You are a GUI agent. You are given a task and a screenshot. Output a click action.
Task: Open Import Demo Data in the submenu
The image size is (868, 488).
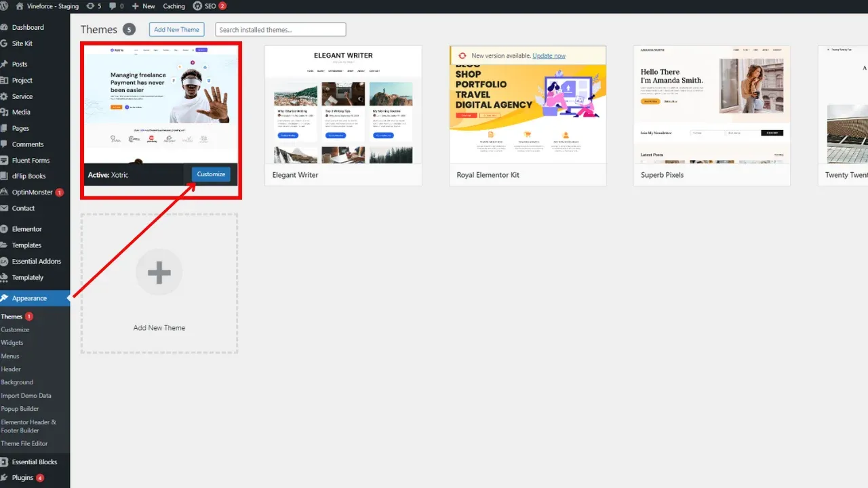coord(26,396)
